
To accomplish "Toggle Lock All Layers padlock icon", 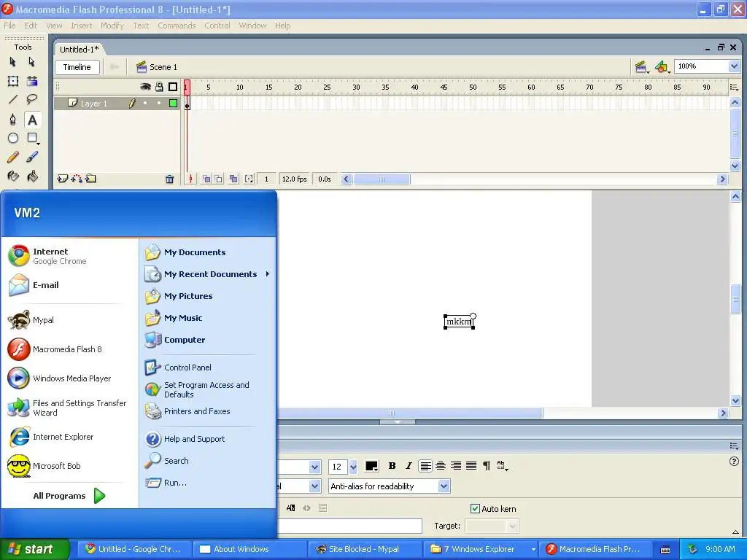I will (159, 87).
